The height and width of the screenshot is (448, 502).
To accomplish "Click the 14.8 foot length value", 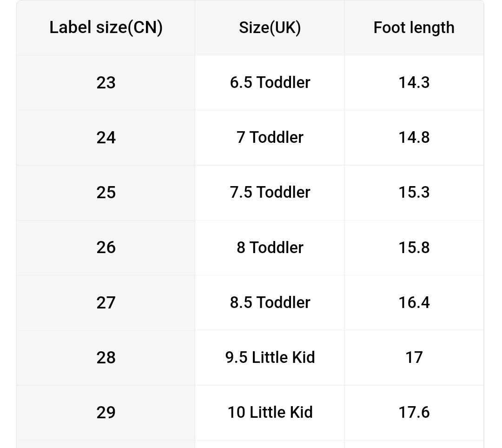I will click(x=414, y=138).
